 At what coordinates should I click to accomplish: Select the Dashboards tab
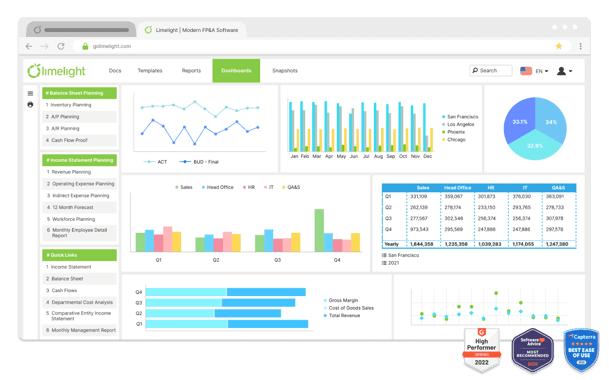(236, 71)
